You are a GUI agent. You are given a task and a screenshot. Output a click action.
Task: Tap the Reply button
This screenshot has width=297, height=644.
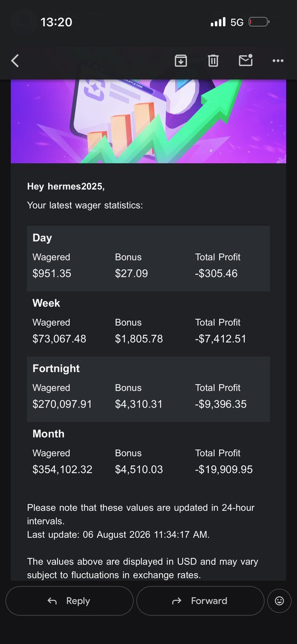tap(69, 601)
